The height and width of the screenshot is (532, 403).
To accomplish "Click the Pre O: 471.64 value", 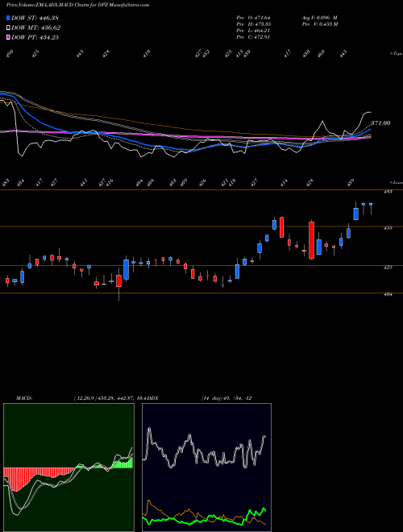I will coord(253,18).
